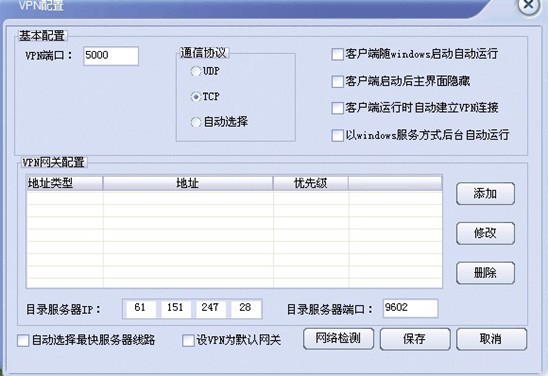Click fourth IP octet field 28

pyautogui.click(x=245, y=308)
